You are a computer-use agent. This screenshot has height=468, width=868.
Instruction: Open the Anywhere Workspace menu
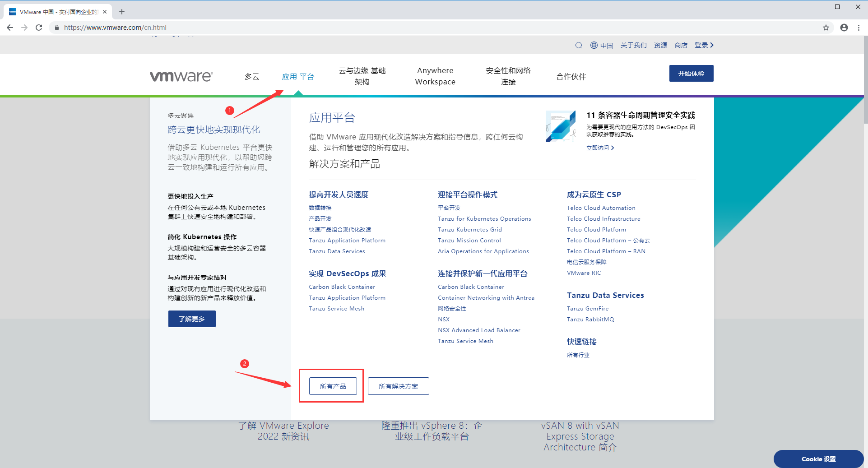click(x=435, y=76)
